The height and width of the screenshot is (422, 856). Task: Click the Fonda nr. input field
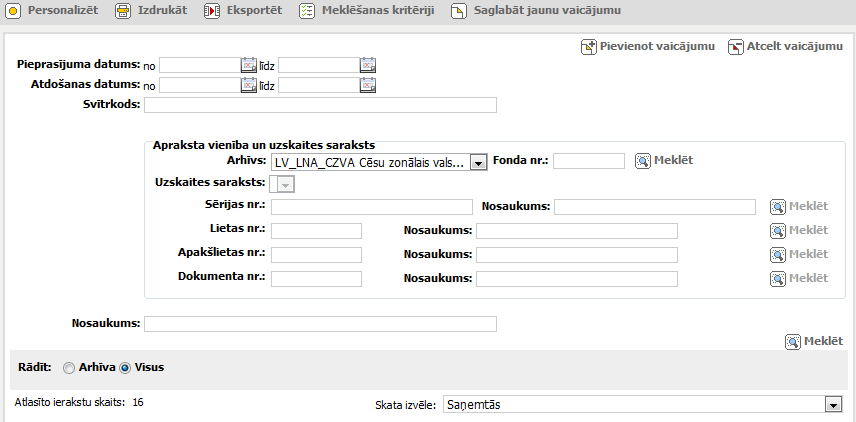[588, 161]
